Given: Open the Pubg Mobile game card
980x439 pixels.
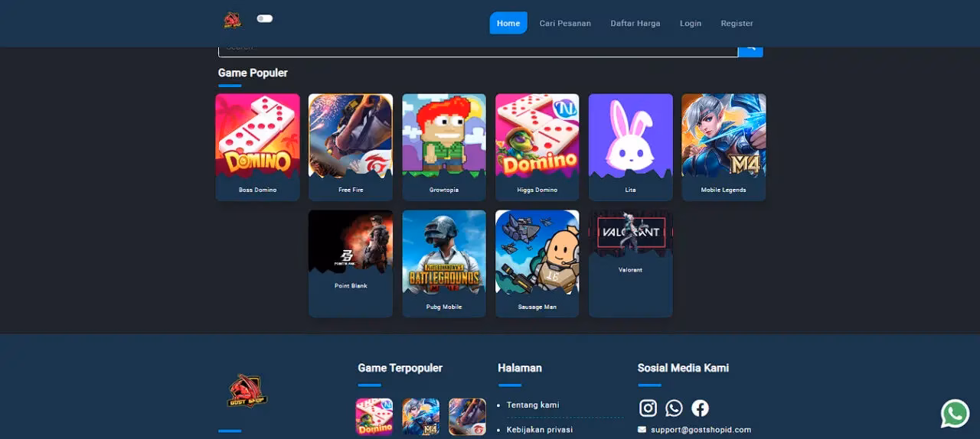Looking at the screenshot, I should pos(444,264).
